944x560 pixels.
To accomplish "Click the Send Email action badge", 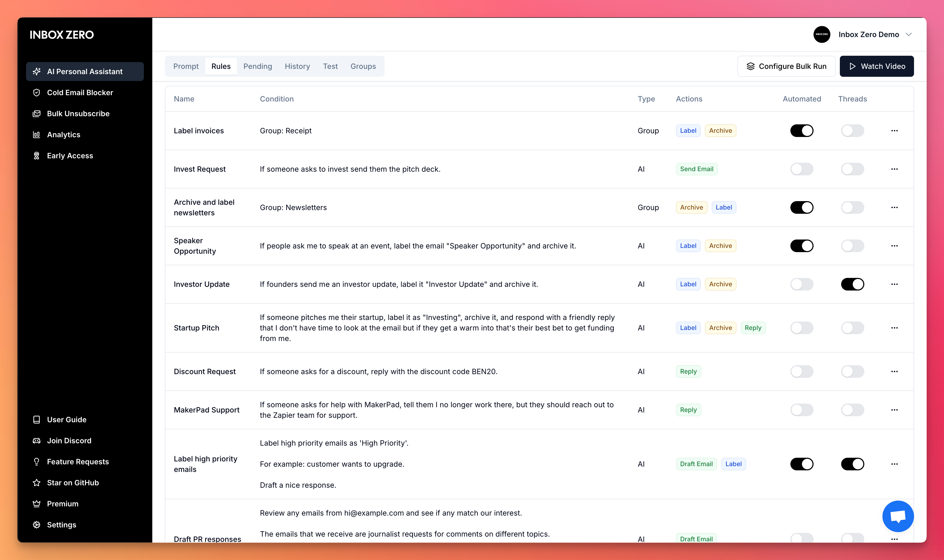I will pyautogui.click(x=696, y=169).
